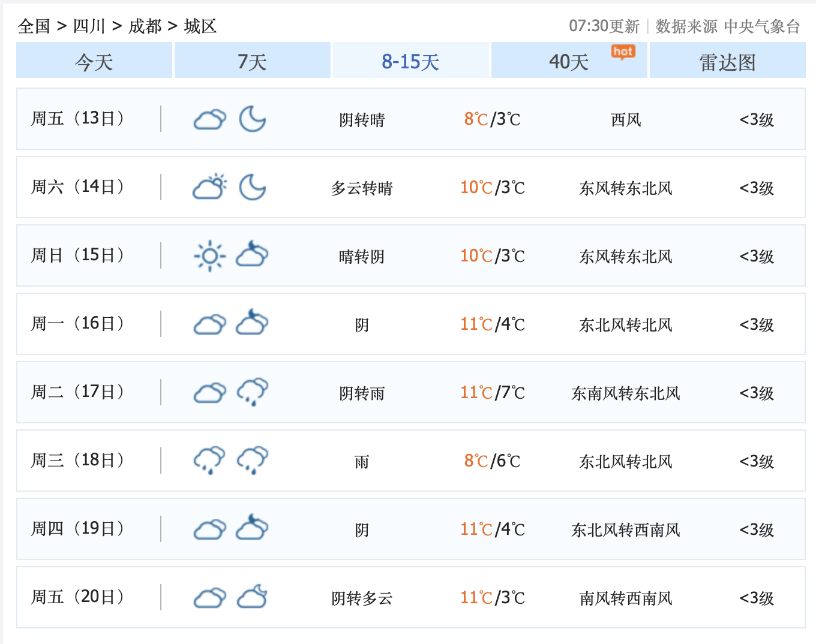Click 阴转雨 weather description

362,393
